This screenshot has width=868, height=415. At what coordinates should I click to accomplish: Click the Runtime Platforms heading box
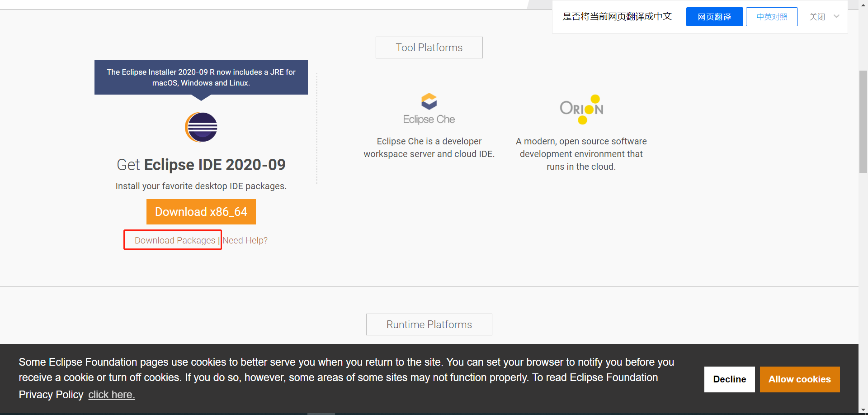[x=429, y=324]
